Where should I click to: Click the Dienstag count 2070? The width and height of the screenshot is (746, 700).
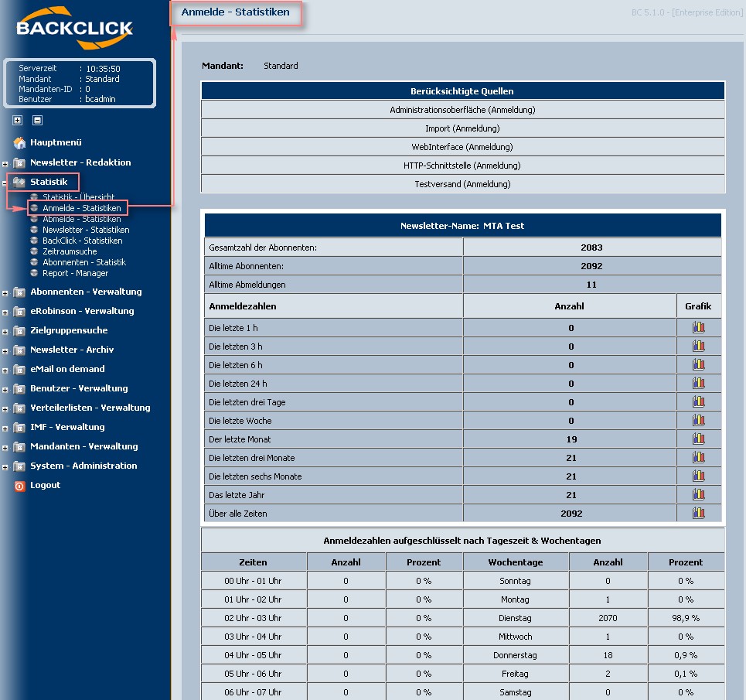pyautogui.click(x=608, y=618)
